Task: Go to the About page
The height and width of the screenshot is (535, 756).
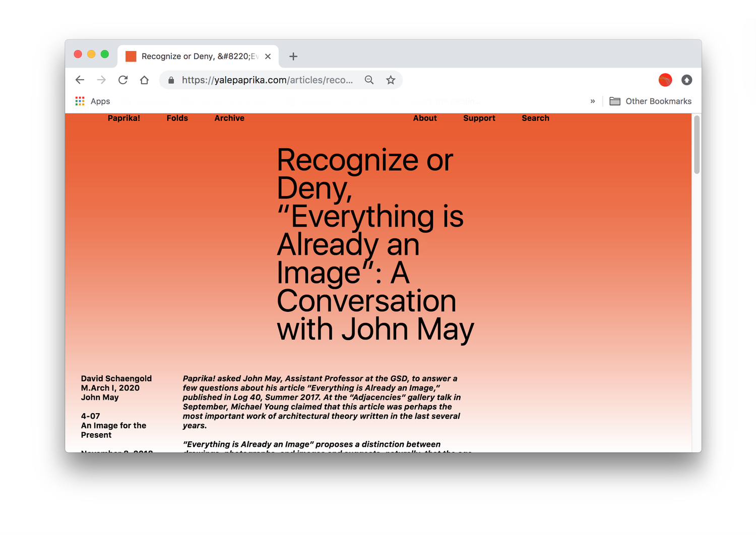Action: pos(425,118)
